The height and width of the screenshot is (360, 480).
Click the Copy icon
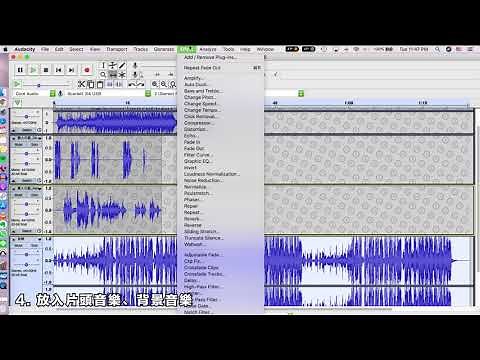(90, 84)
